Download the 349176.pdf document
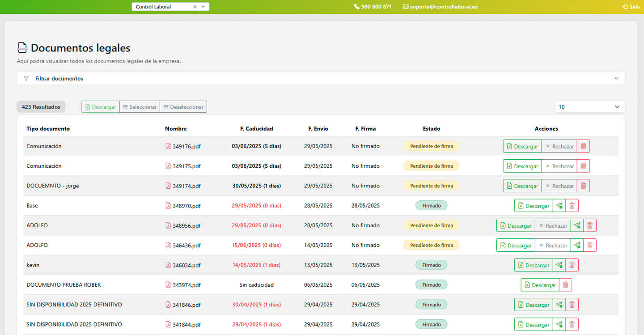 point(522,146)
